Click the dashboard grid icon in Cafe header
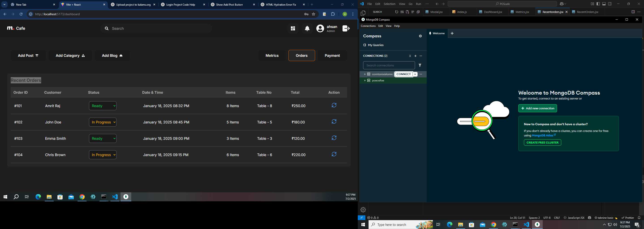The height and width of the screenshot is (229, 644). 293,28
